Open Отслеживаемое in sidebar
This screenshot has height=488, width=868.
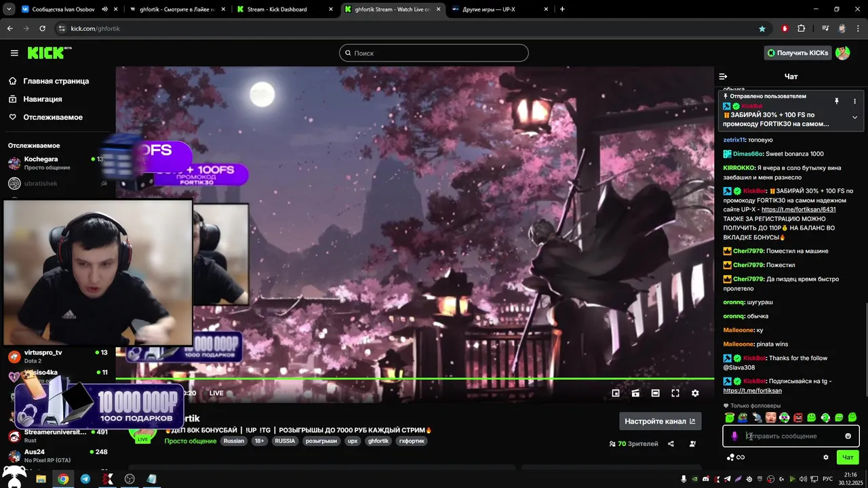pyautogui.click(x=45, y=117)
